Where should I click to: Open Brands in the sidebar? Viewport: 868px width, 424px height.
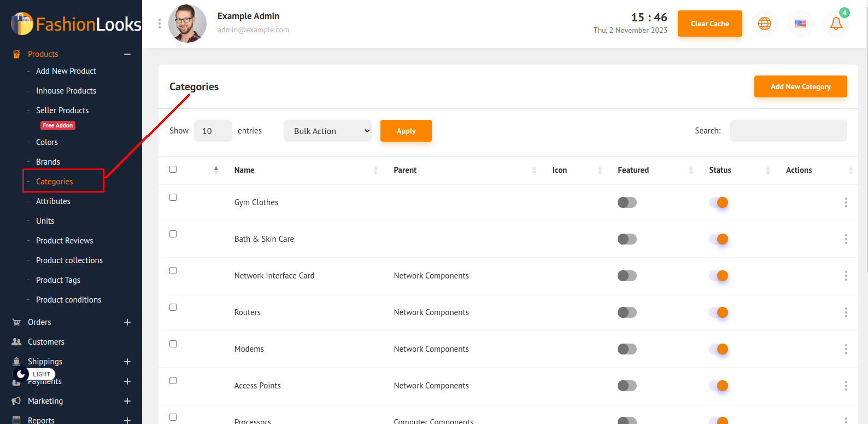[x=48, y=162]
